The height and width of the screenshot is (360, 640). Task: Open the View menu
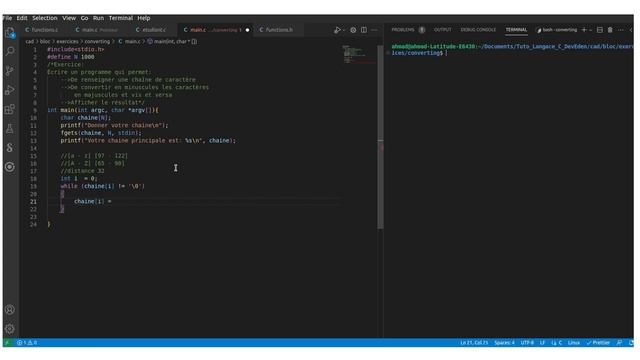point(69,18)
